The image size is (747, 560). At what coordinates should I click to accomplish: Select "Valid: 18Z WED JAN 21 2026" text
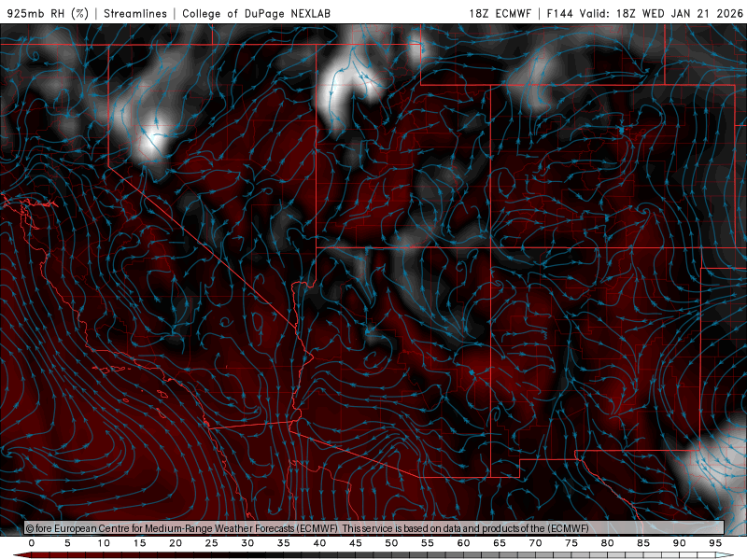pyautogui.click(x=661, y=13)
